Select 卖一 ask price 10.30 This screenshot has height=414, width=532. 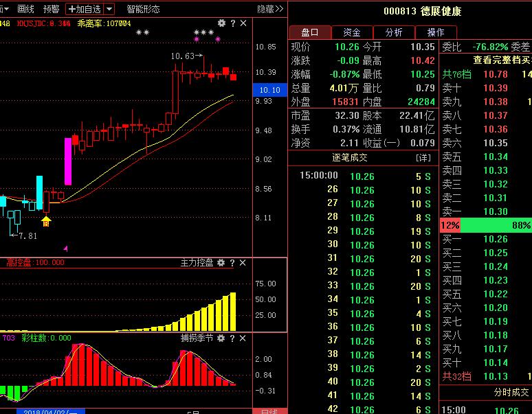tap(496, 211)
